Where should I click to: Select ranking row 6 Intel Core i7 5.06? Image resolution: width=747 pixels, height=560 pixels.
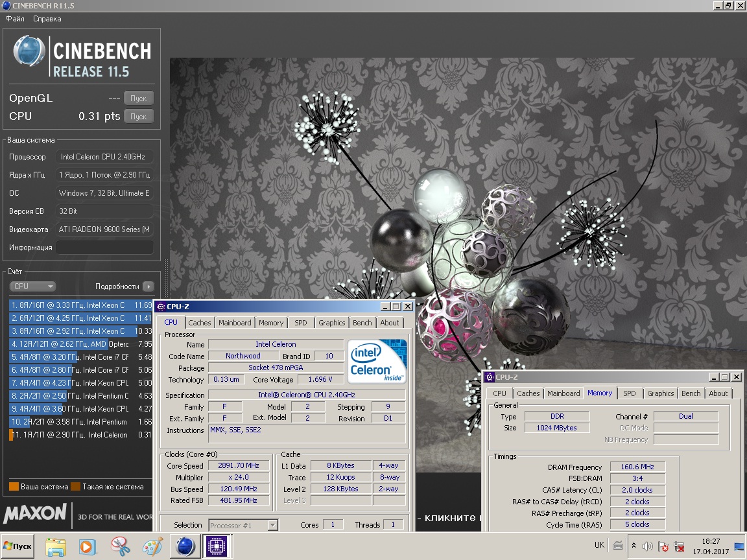click(80, 370)
